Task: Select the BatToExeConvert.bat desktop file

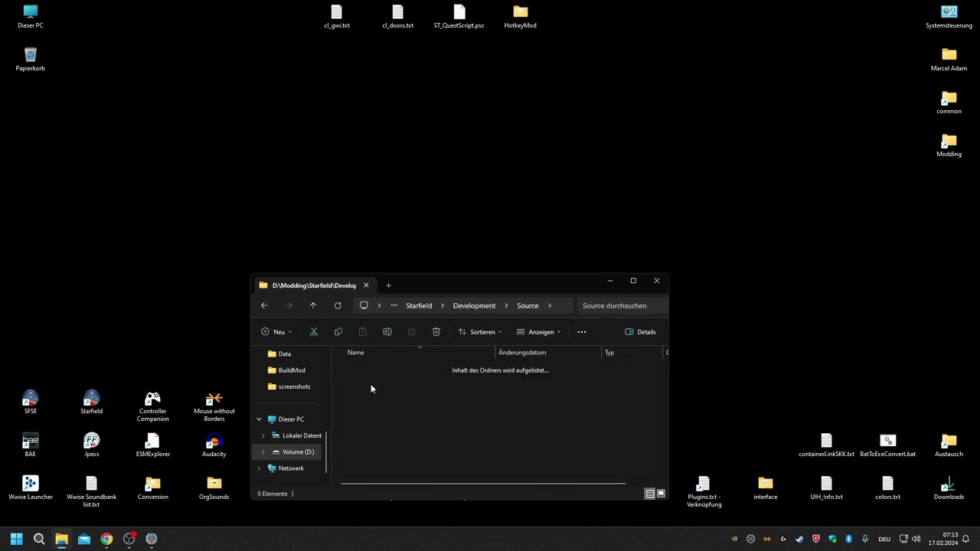Action: point(887,445)
